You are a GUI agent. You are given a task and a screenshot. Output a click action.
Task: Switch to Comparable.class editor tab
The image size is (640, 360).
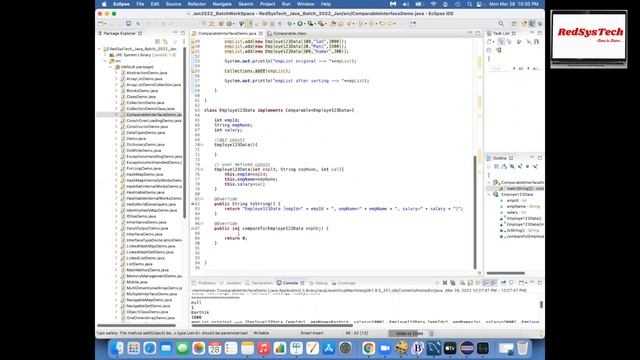point(287,33)
